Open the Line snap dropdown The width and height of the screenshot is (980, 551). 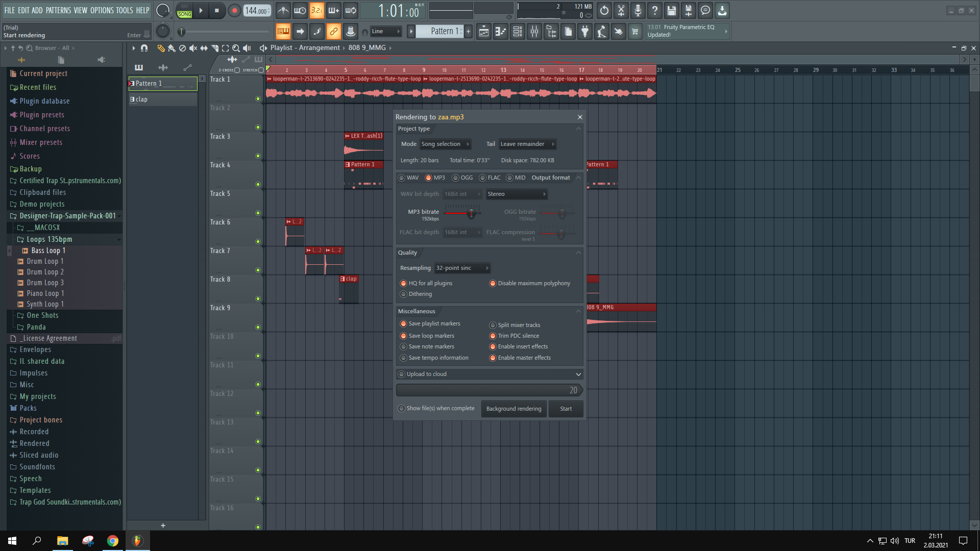click(x=386, y=32)
